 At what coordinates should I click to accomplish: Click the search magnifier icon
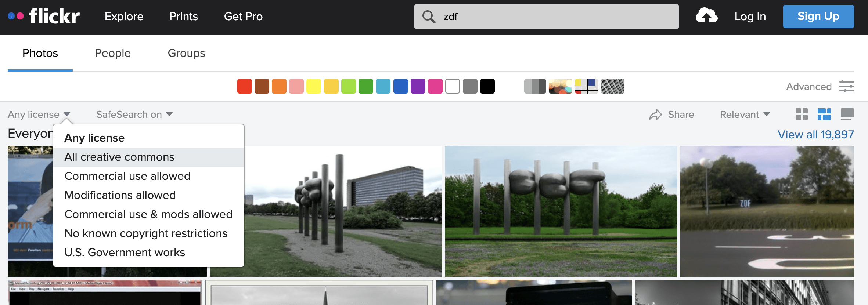point(428,17)
